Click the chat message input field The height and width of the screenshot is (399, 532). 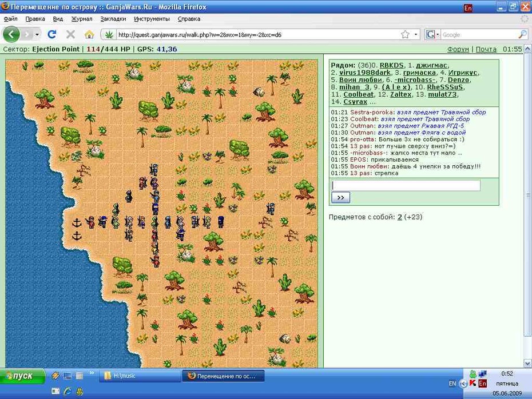406,185
